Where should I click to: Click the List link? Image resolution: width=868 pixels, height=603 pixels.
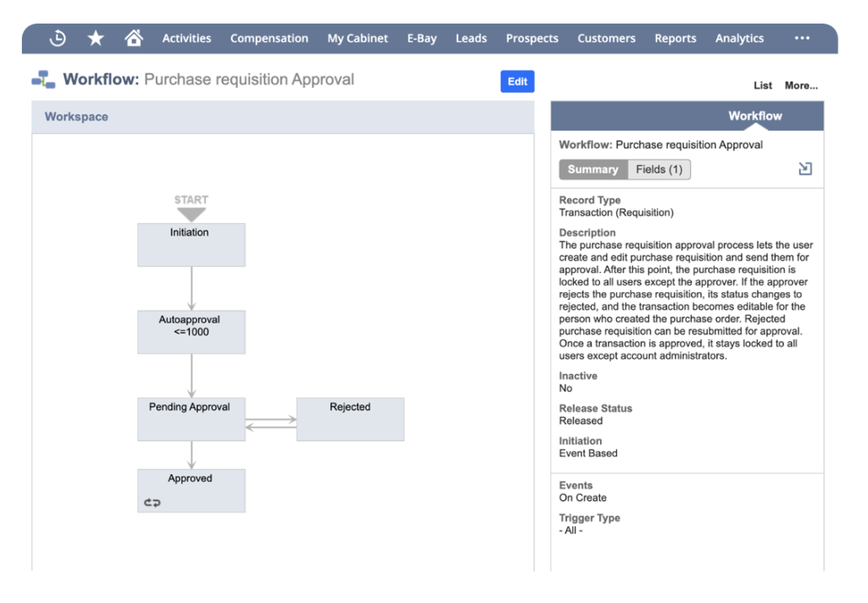pos(763,85)
